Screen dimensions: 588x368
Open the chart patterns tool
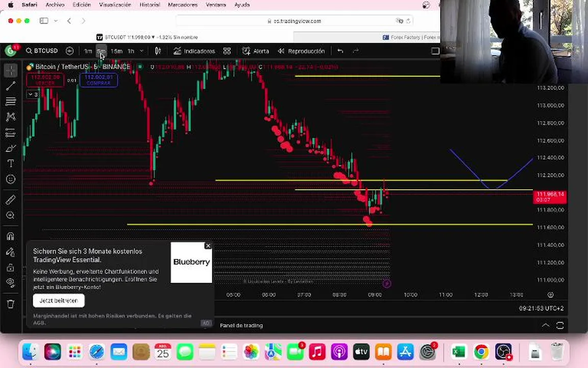[11, 117]
